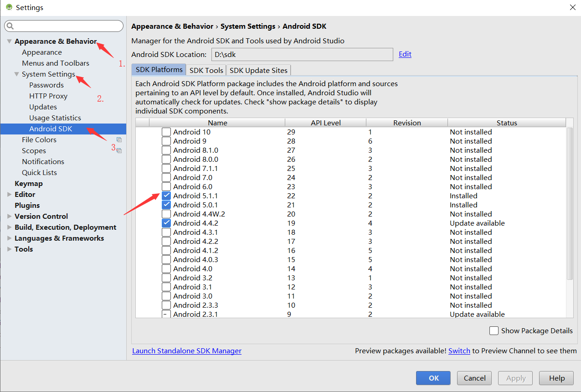Select Appearance in settings tree
Viewport: 581px width, 392px height.
[42, 52]
